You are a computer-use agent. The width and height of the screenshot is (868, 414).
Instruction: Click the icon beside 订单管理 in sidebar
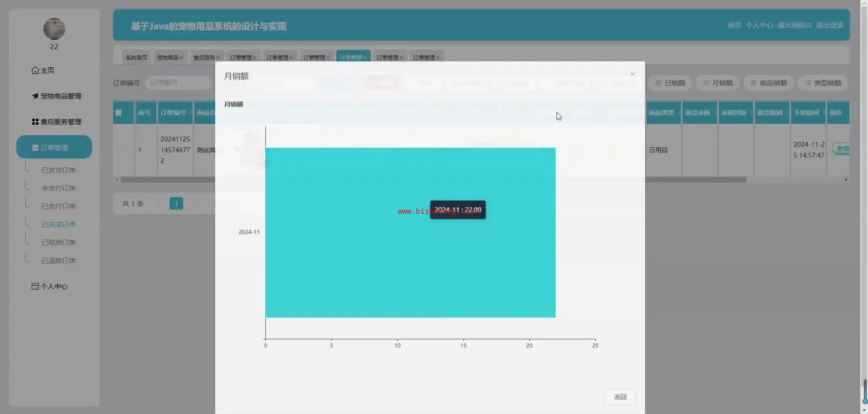point(35,147)
